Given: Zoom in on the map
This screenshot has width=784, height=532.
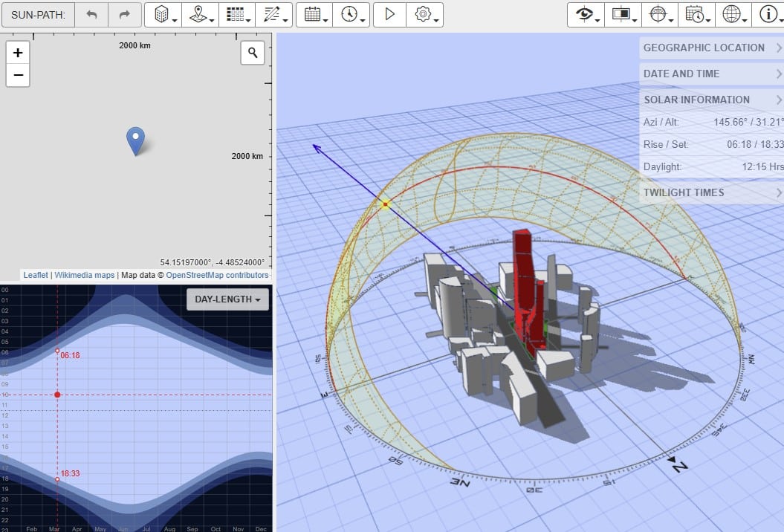Looking at the screenshot, I should point(18,53).
